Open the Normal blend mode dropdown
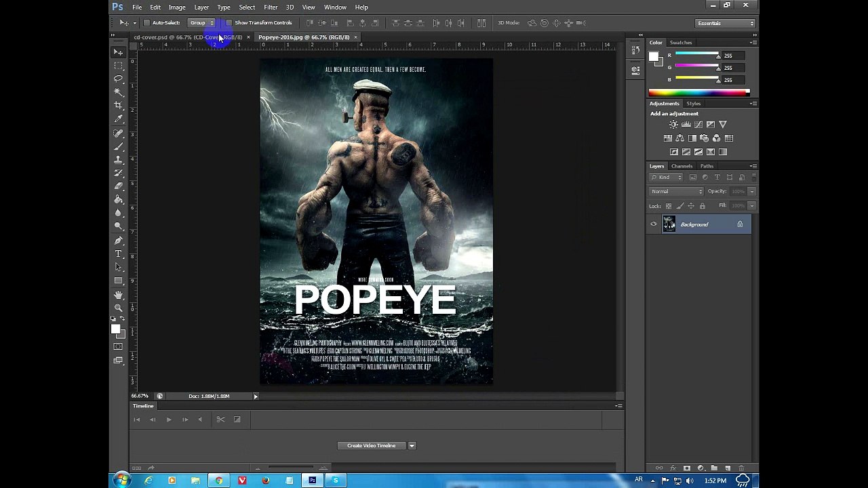 point(677,192)
